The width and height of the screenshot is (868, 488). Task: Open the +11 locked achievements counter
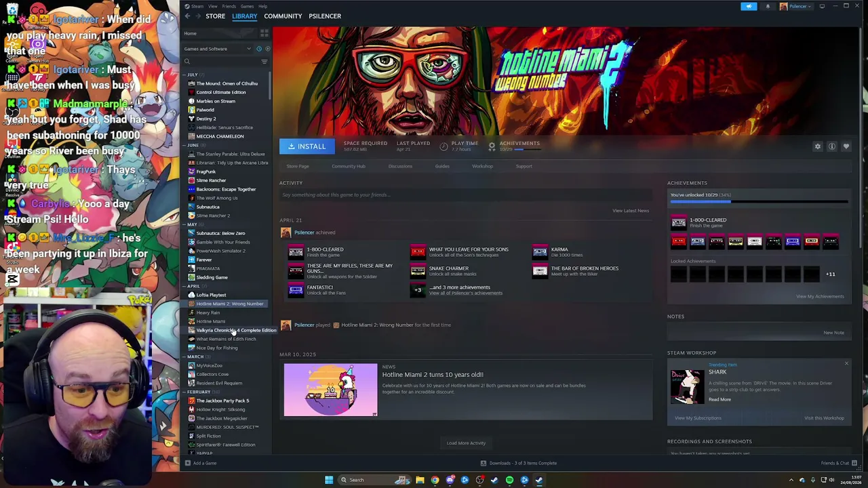point(830,274)
